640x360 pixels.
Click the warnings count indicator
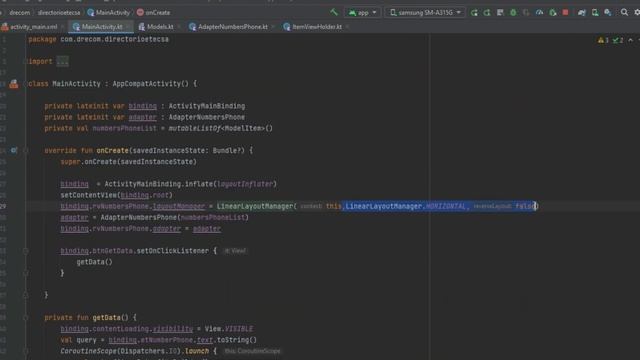point(603,40)
